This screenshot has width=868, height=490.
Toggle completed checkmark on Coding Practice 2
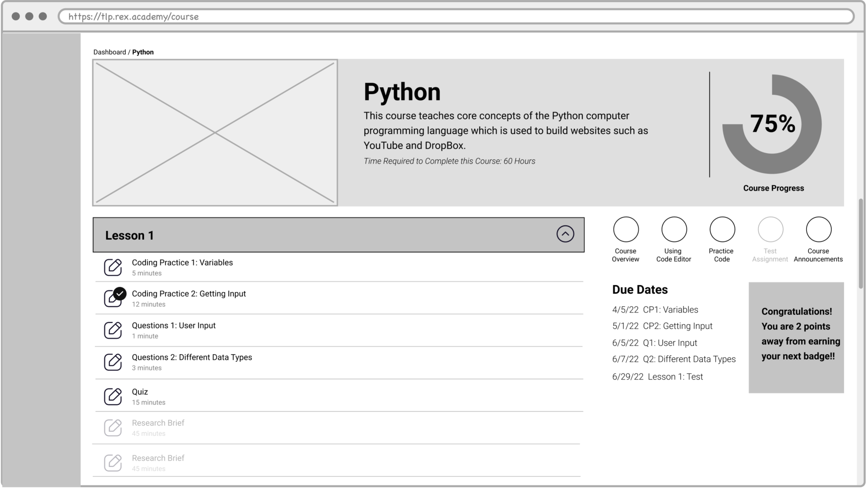click(120, 294)
